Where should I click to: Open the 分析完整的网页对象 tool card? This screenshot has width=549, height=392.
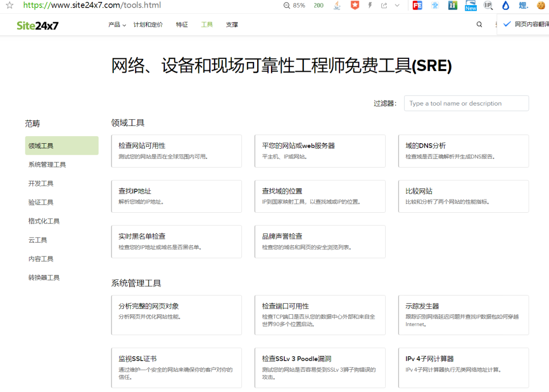(176, 315)
